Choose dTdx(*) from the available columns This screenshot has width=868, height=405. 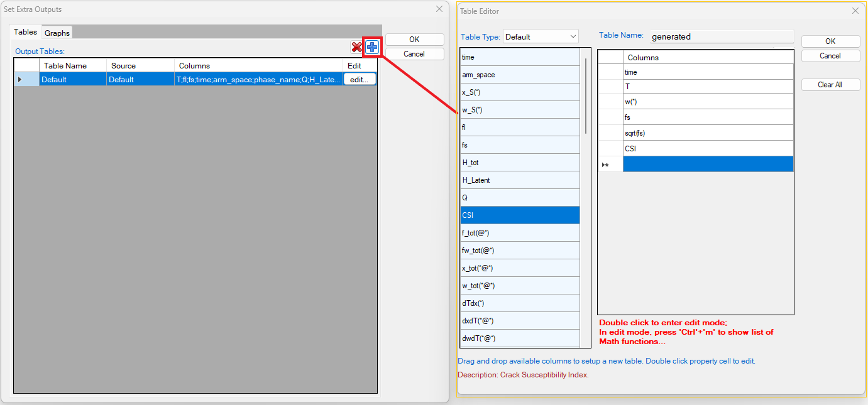pos(520,303)
